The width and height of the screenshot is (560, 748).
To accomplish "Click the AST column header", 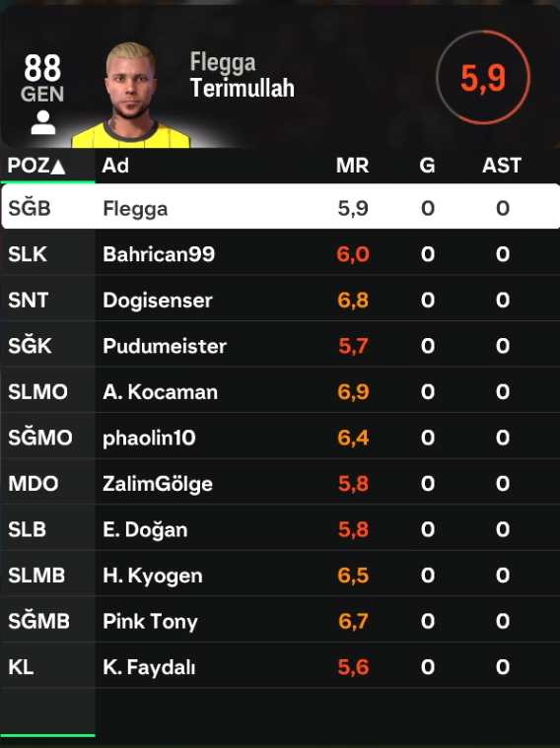I will pos(501,166).
